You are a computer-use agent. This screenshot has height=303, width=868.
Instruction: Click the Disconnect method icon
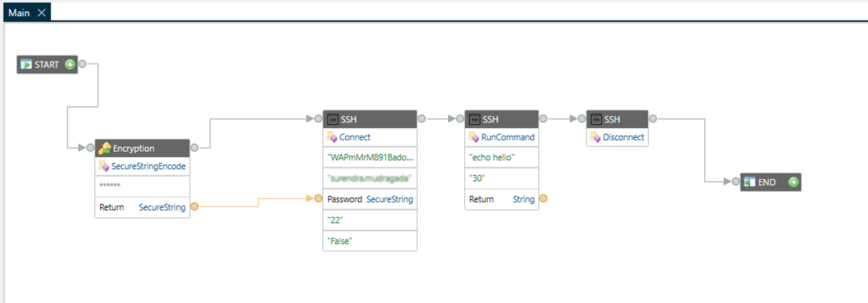coord(595,137)
